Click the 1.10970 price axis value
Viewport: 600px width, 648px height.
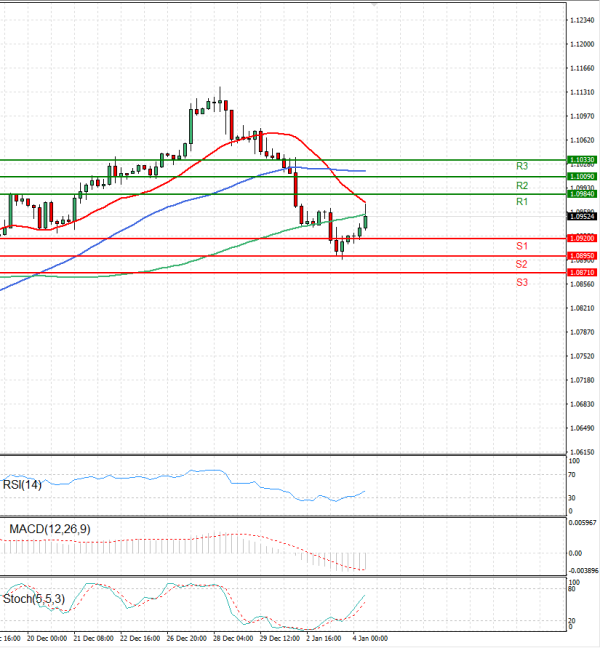(582, 116)
